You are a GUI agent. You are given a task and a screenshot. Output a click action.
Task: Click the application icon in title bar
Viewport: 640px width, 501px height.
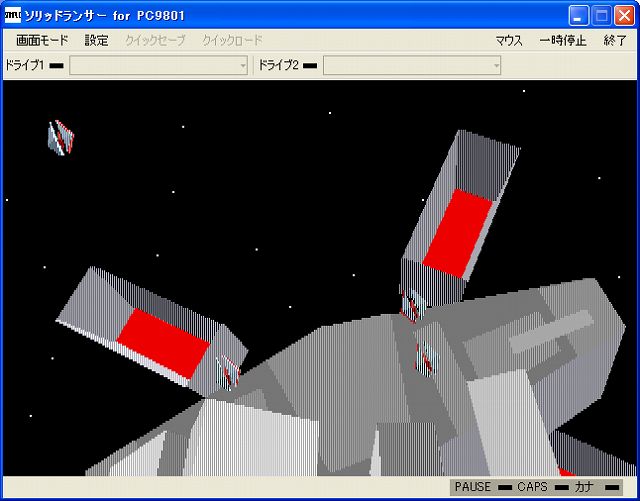(x=12, y=16)
